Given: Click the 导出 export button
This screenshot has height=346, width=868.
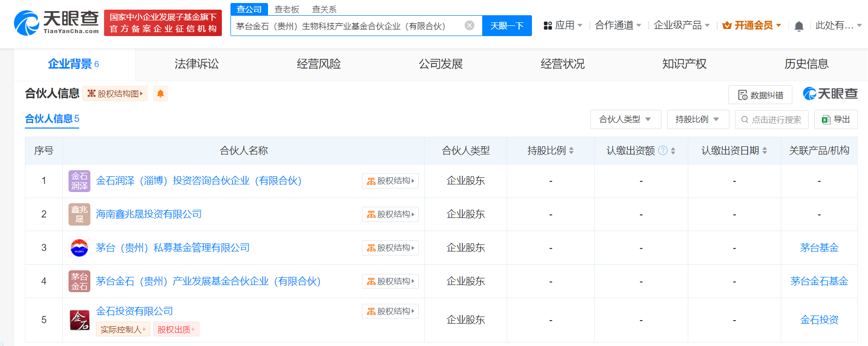Looking at the screenshot, I should point(836,119).
